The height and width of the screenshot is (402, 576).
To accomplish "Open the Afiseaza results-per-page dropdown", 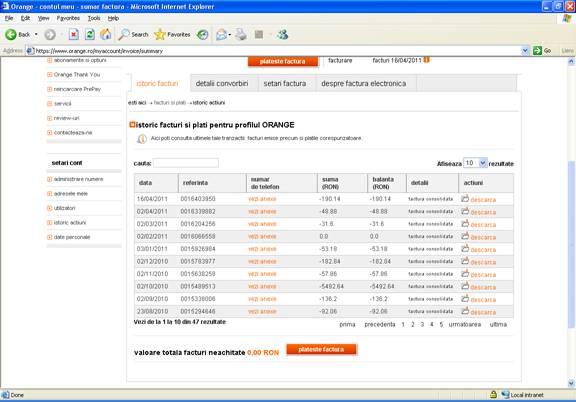I will click(475, 163).
